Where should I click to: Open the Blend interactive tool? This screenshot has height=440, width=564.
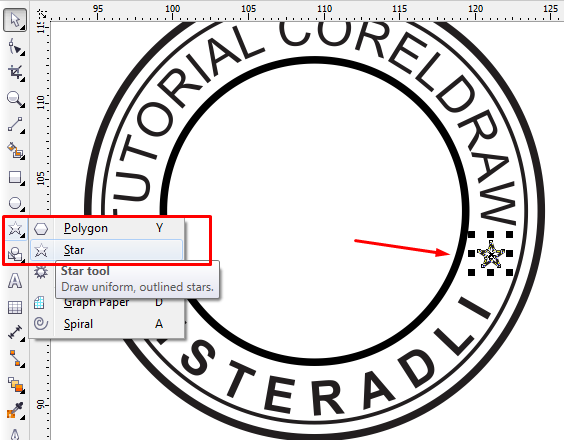point(15,385)
